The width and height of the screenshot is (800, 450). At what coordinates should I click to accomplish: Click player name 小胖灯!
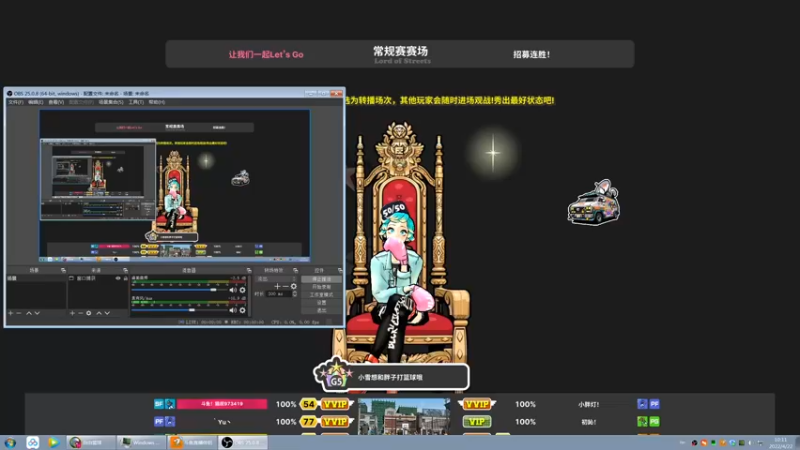point(588,404)
